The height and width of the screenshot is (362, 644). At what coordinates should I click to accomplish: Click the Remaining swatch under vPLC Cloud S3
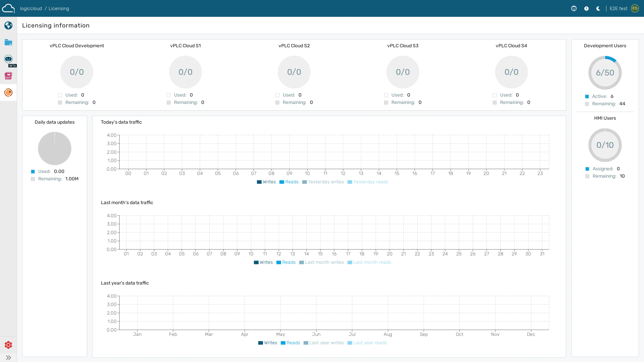(386, 102)
